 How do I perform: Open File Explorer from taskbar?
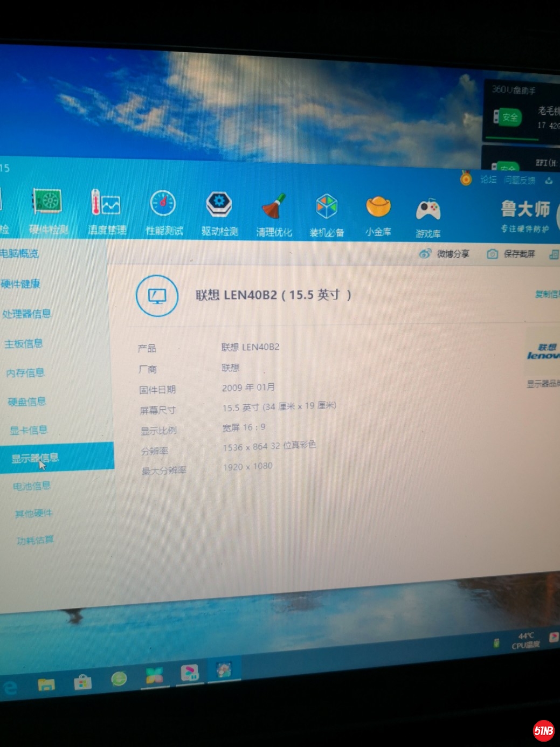(x=46, y=684)
